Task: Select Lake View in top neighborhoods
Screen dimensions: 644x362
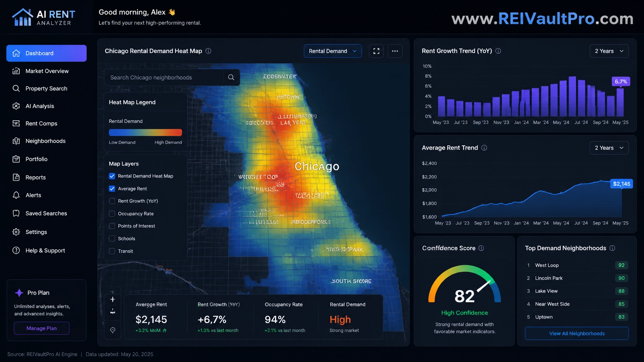Action: pyautogui.click(x=577, y=291)
